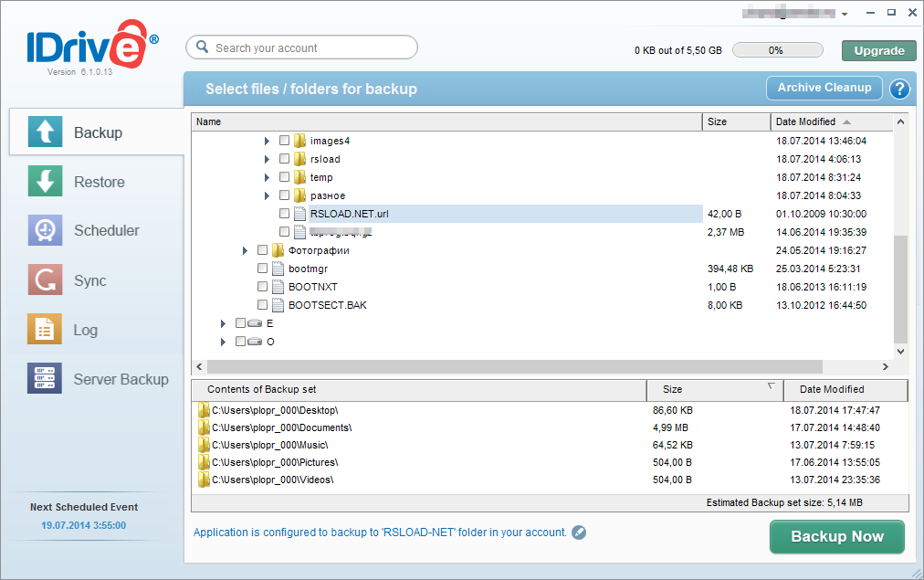Click inside the Search your account field

pos(301,47)
